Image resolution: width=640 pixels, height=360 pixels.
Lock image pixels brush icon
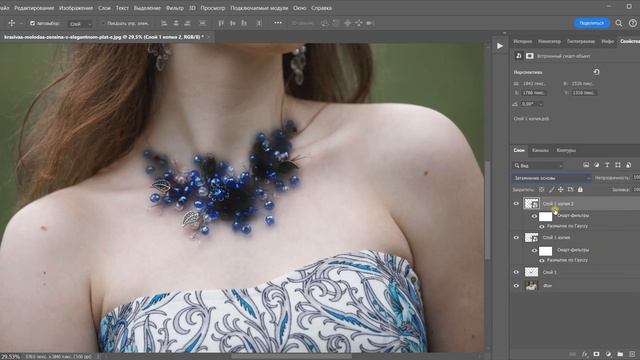551,189
